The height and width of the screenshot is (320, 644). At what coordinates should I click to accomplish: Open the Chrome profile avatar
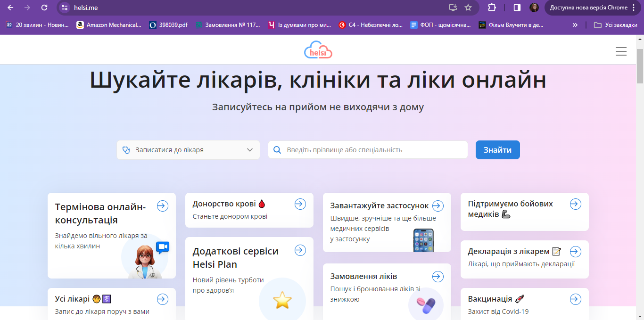point(534,8)
